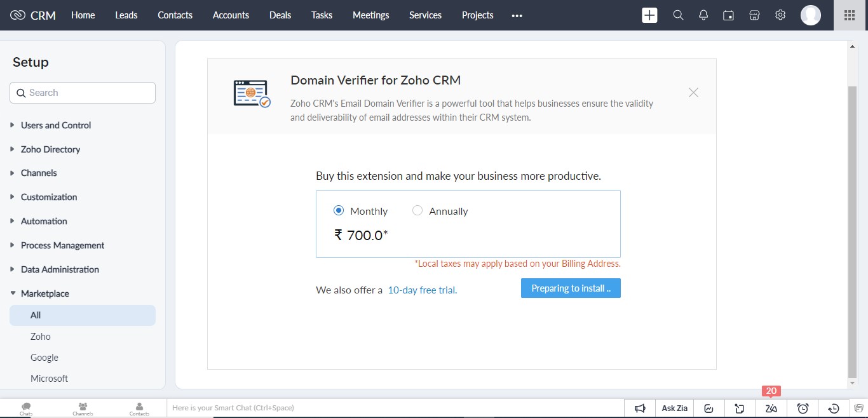Image resolution: width=868 pixels, height=418 pixels.
Task: Go to the Home tab
Action: [83, 15]
